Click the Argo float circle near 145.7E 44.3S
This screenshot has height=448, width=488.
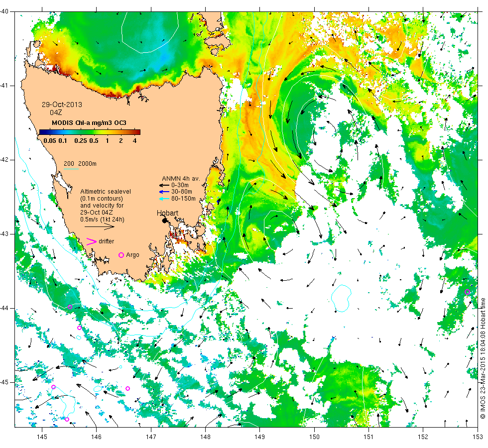click(x=79, y=328)
